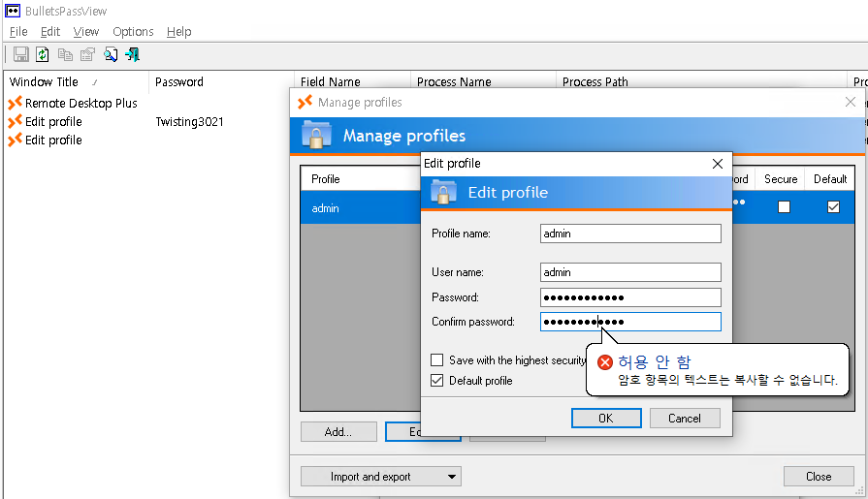Click the Default column header
868x499 pixels.
pyautogui.click(x=830, y=178)
